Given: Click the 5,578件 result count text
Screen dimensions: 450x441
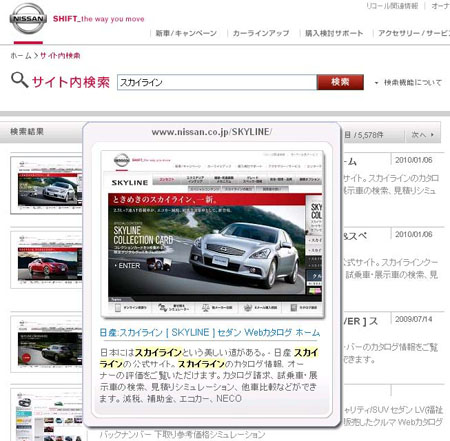Looking at the screenshot, I should pos(369,135).
